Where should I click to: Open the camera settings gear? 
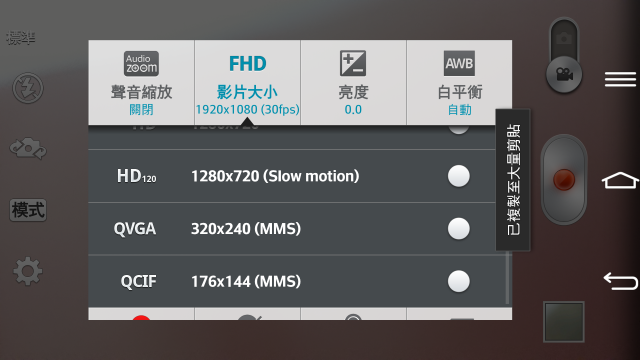coord(28,271)
